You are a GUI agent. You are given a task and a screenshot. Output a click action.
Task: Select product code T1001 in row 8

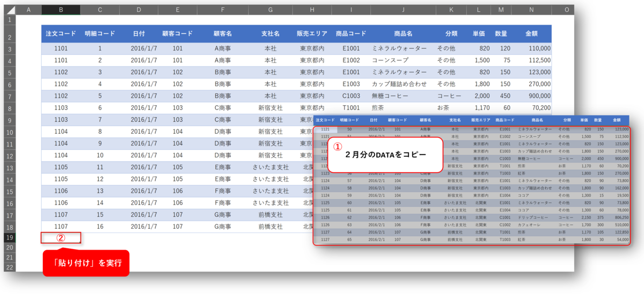(x=351, y=108)
